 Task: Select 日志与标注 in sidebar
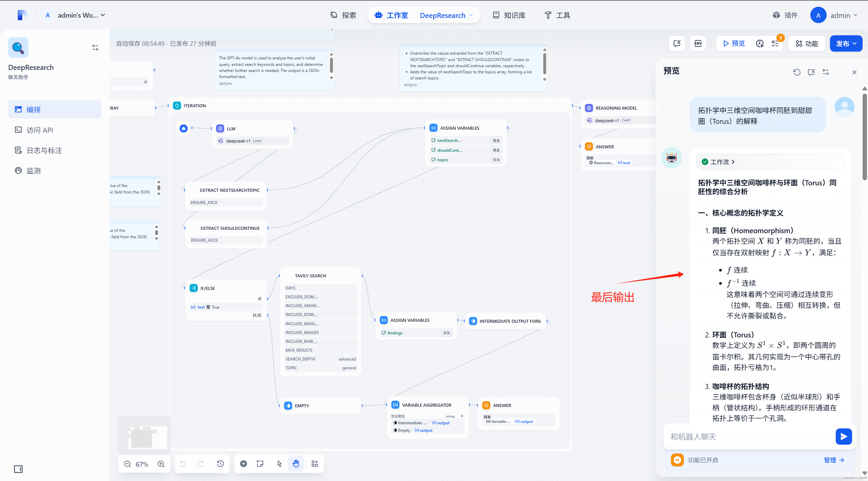(x=44, y=150)
